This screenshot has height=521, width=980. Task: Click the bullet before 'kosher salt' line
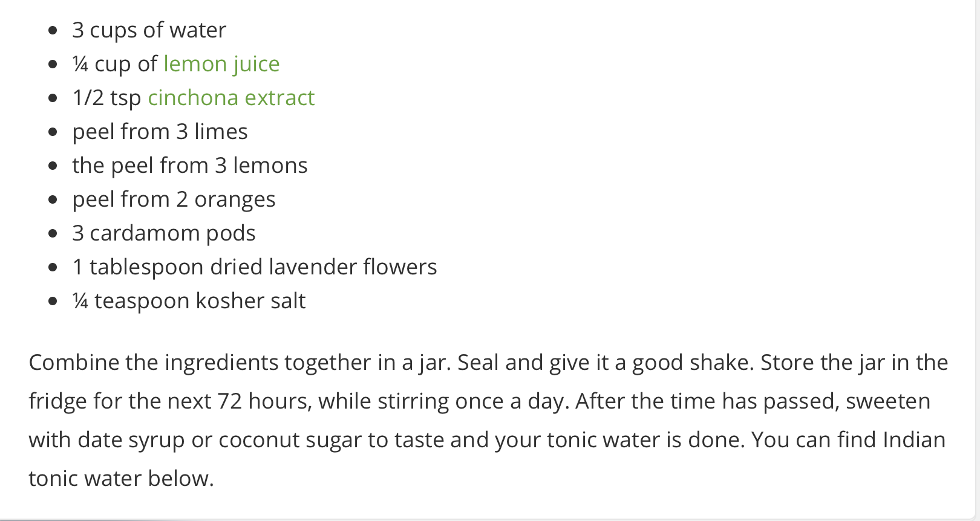[54, 301]
